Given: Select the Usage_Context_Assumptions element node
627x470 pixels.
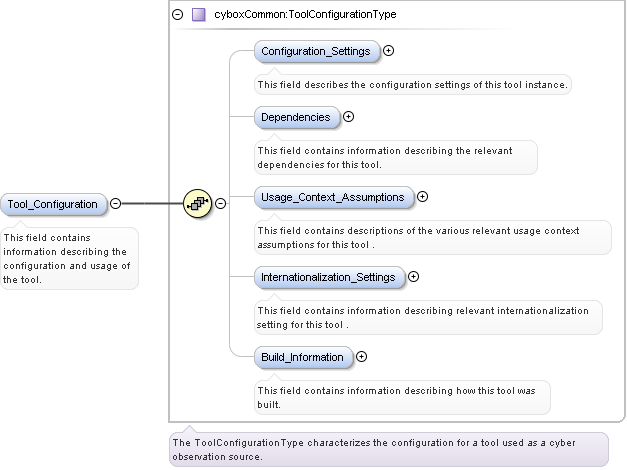Looking at the screenshot, I should coord(332,197).
